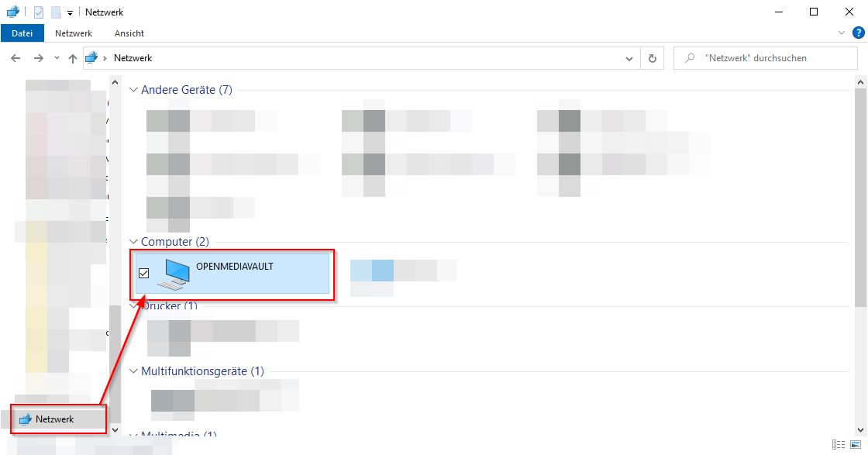Viewport: 868px width, 455px height.
Task: Collapse the Computer group chevron
Action: tap(133, 242)
